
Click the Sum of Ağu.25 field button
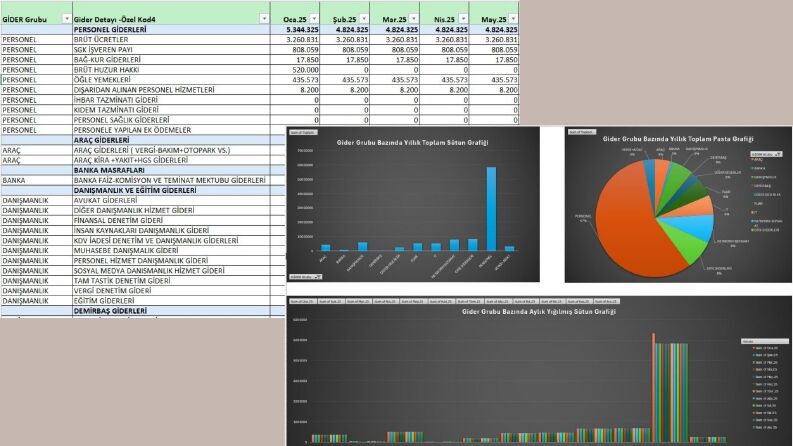tap(497, 301)
